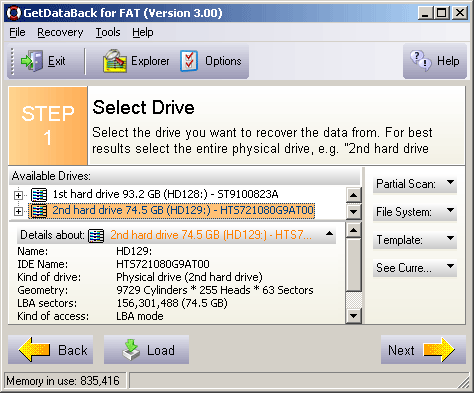The image size is (474, 393).
Task: Click the 2nd hard drive disk icon
Action: [x=39, y=211]
